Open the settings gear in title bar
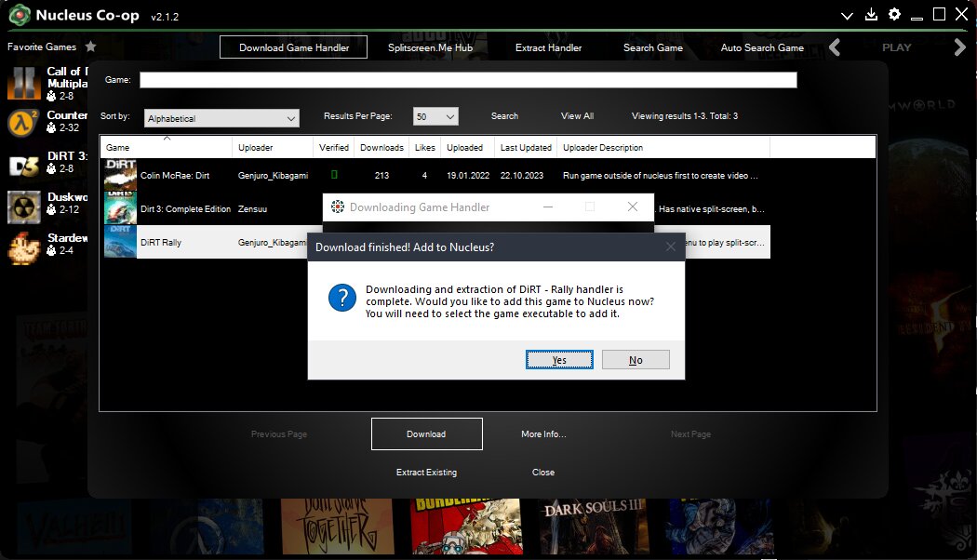This screenshot has height=560, width=977. pyautogui.click(x=894, y=14)
